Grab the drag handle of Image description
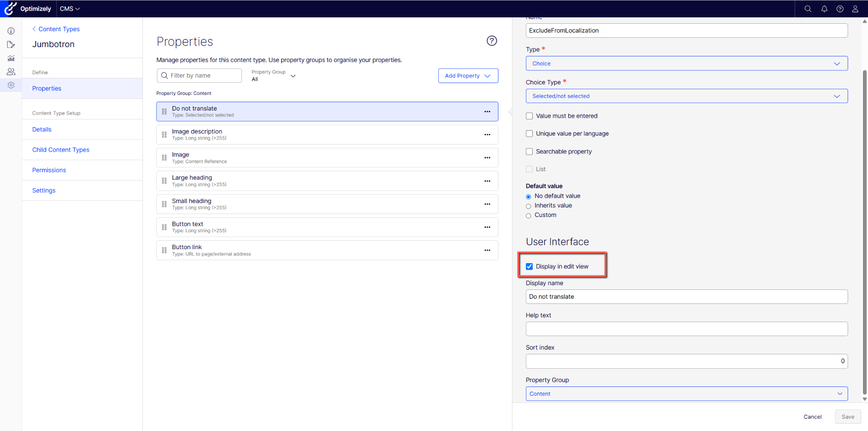Screen dimensions: 868x431 164,135
